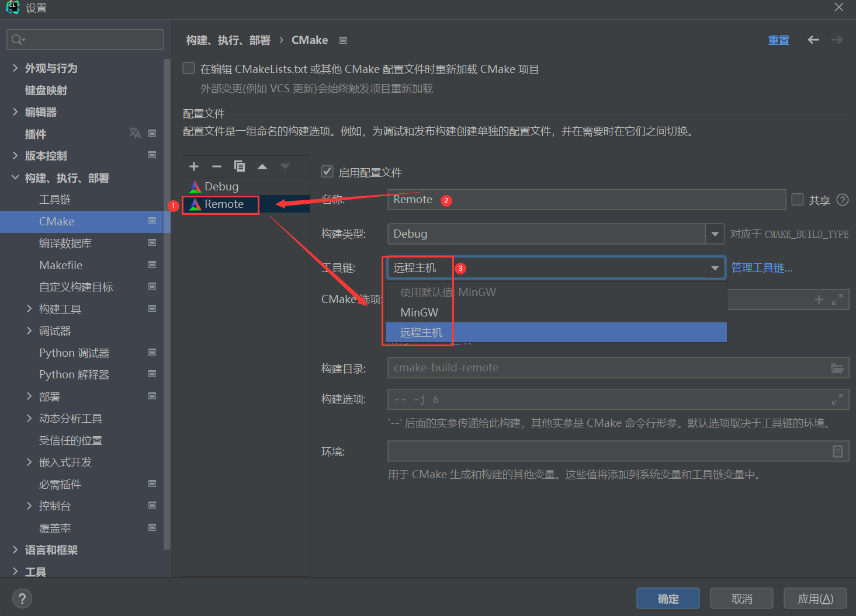Click project-level icon on the Makefile row
Image resolution: width=856 pixels, height=616 pixels.
tap(153, 265)
